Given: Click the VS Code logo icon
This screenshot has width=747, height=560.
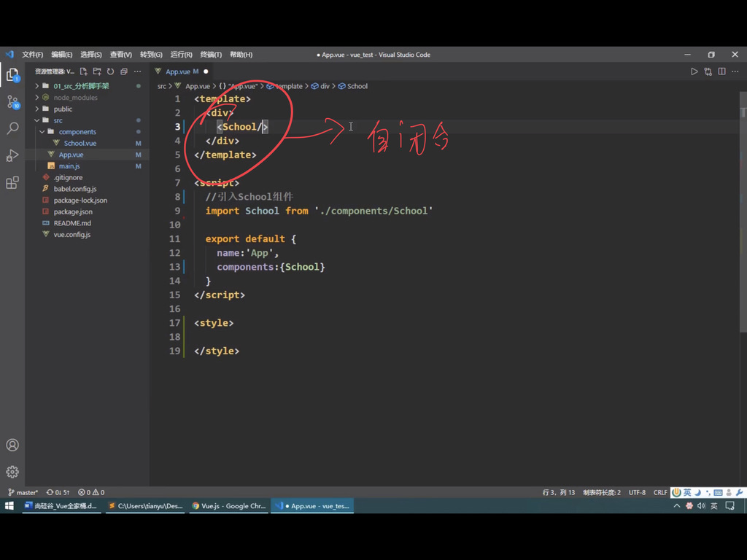Looking at the screenshot, I should pyautogui.click(x=9, y=54).
